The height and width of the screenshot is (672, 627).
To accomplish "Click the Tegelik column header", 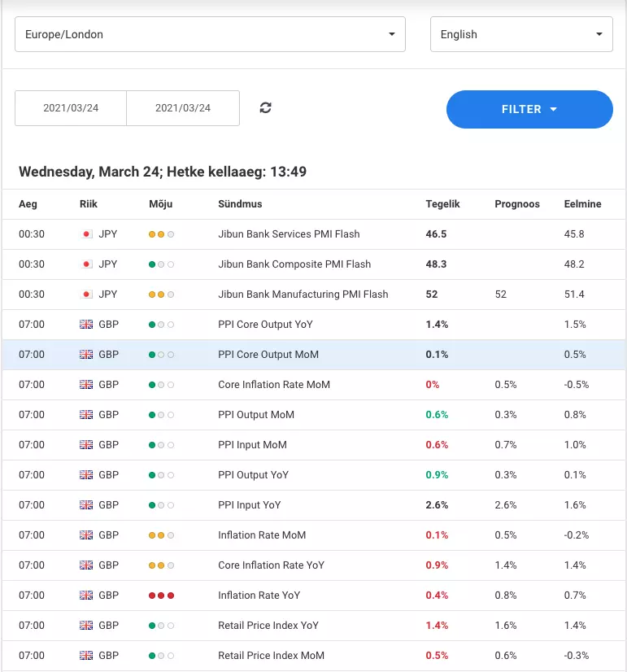I will 442,204.
